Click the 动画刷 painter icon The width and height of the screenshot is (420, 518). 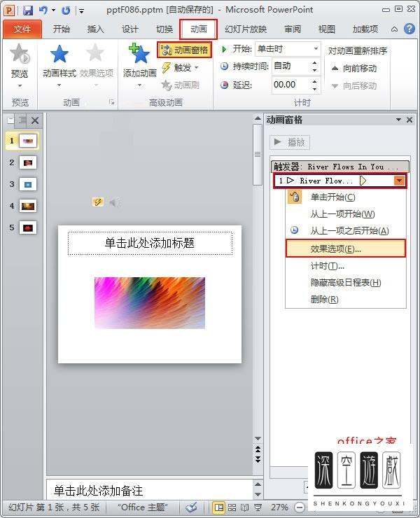pos(180,85)
